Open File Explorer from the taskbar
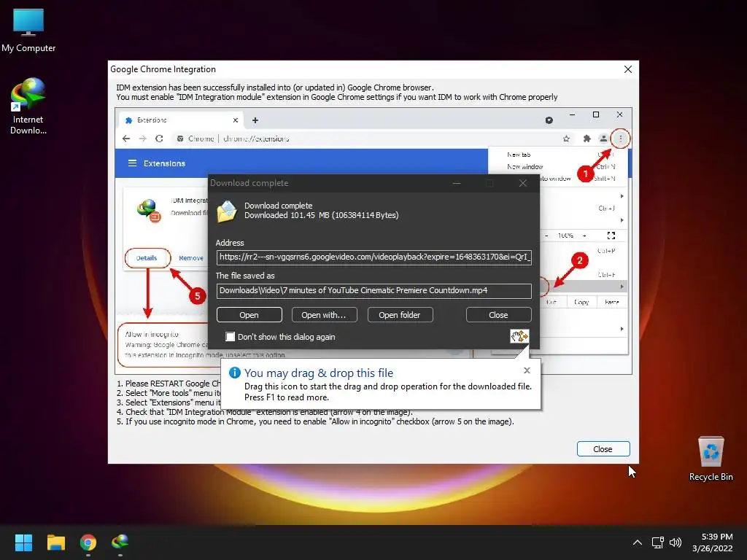This screenshot has height=560, width=747. [56, 542]
